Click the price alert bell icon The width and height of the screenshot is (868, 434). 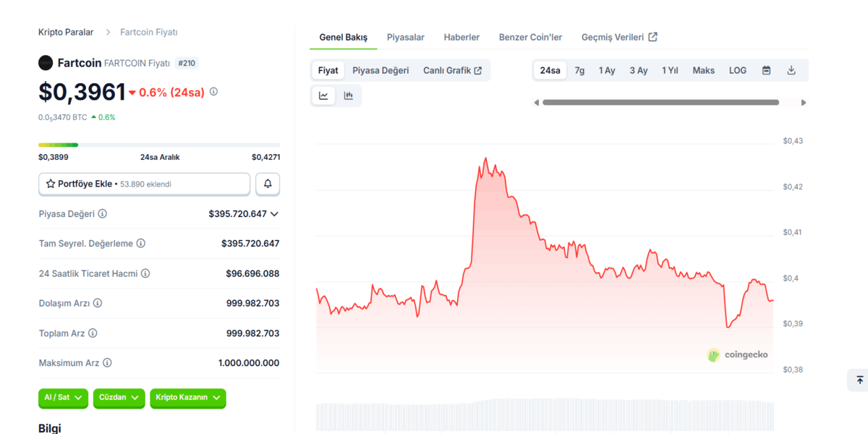point(268,184)
